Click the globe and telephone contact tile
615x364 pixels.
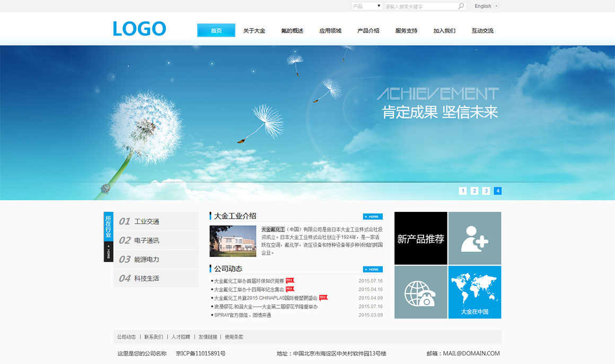[x=420, y=292]
